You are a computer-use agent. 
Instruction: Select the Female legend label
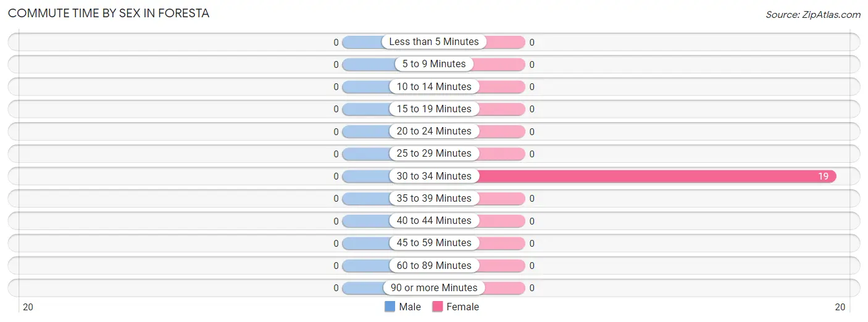(463, 307)
